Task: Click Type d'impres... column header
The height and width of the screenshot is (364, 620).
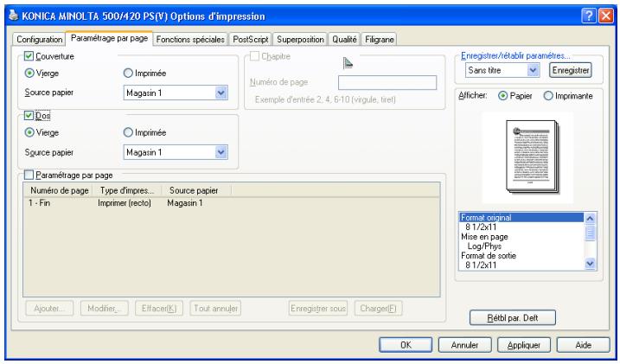Action: pyautogui.click(x=127, y=190)
